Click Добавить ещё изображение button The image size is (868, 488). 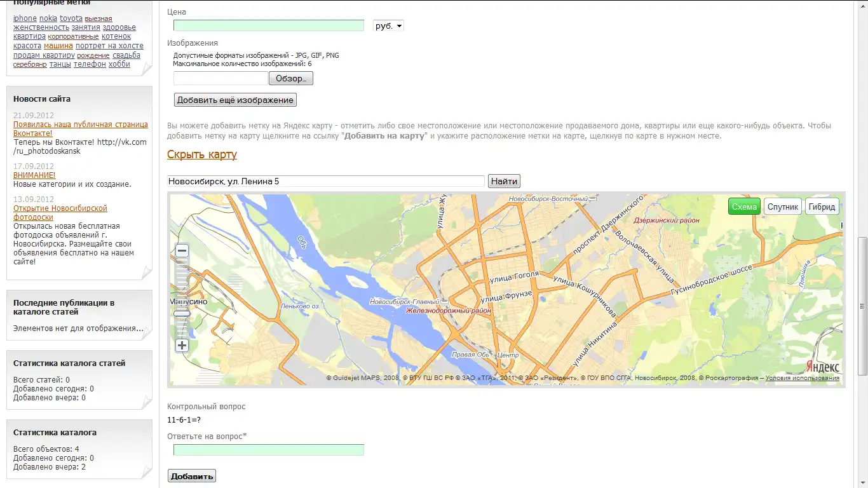(235, 100)
